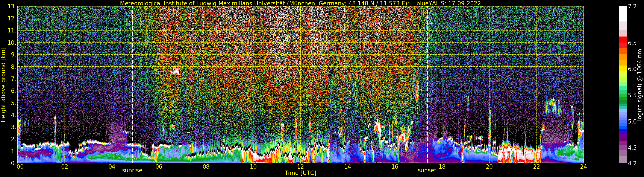Click the time axis tick '08'
The width and height of the screenshot is (644, 177).
[206, 166]
